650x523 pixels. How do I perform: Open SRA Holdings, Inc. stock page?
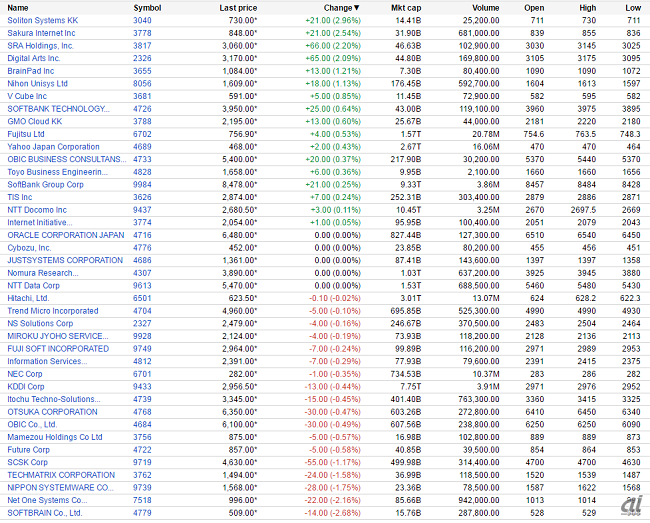tap(41, 46)
